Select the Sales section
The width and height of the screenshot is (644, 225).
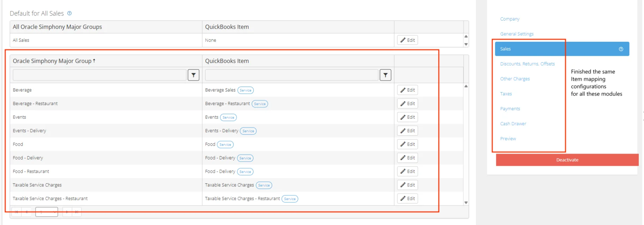[562, 49]
